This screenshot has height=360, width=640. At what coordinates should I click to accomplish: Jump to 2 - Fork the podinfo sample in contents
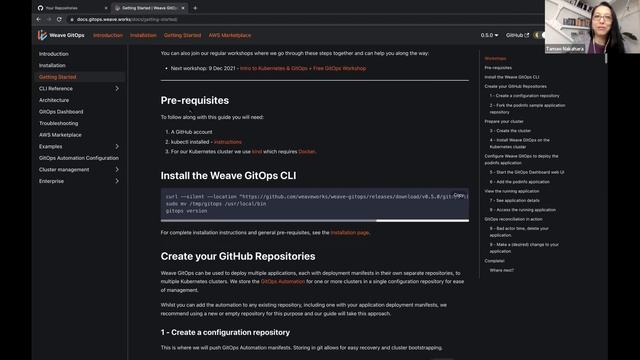tap(527, 109)
